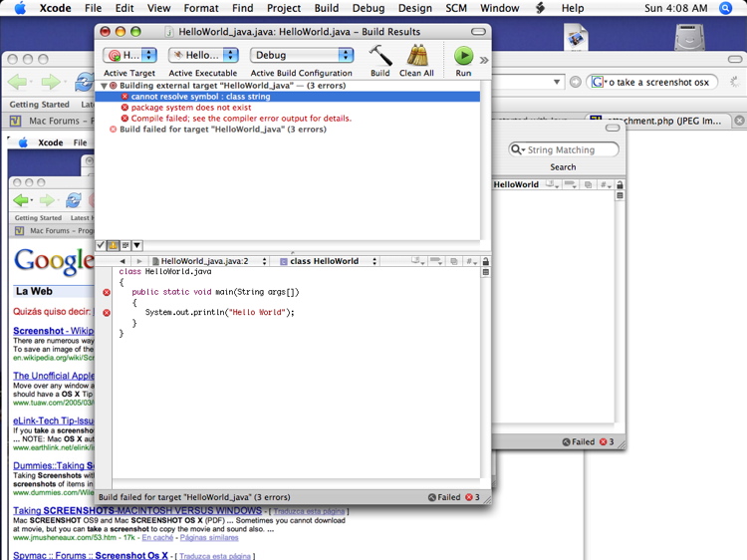Open the Active Build Configuration Debug popup
The image size is (747, 560).
[302, 55]
